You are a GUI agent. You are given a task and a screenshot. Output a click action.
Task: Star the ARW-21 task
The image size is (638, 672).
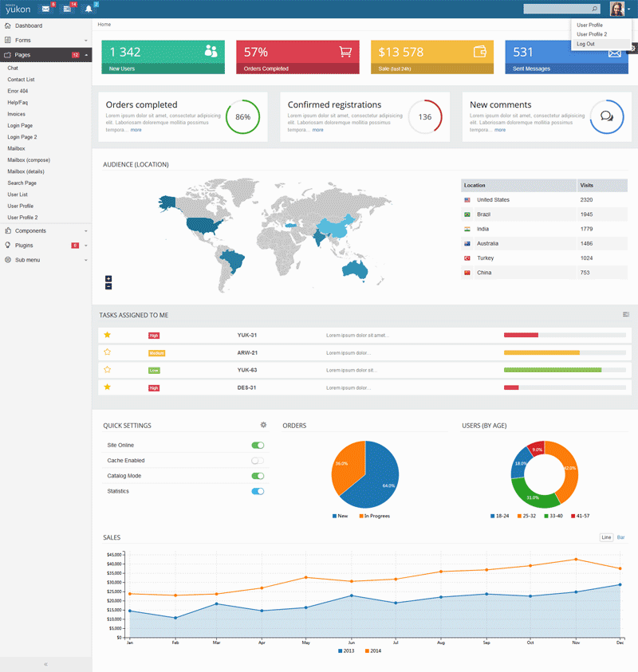coord(108,352)
